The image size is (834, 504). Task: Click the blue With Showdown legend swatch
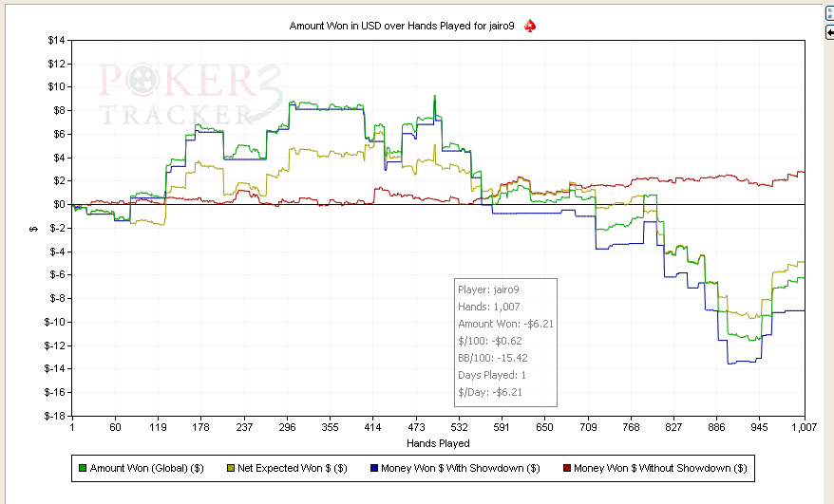[374, 468]
